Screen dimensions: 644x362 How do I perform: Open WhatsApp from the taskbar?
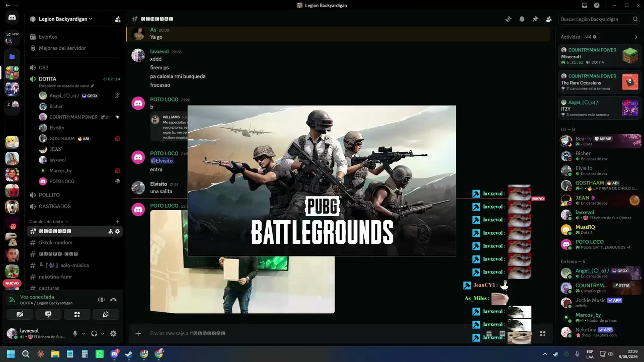pos(100,354)
